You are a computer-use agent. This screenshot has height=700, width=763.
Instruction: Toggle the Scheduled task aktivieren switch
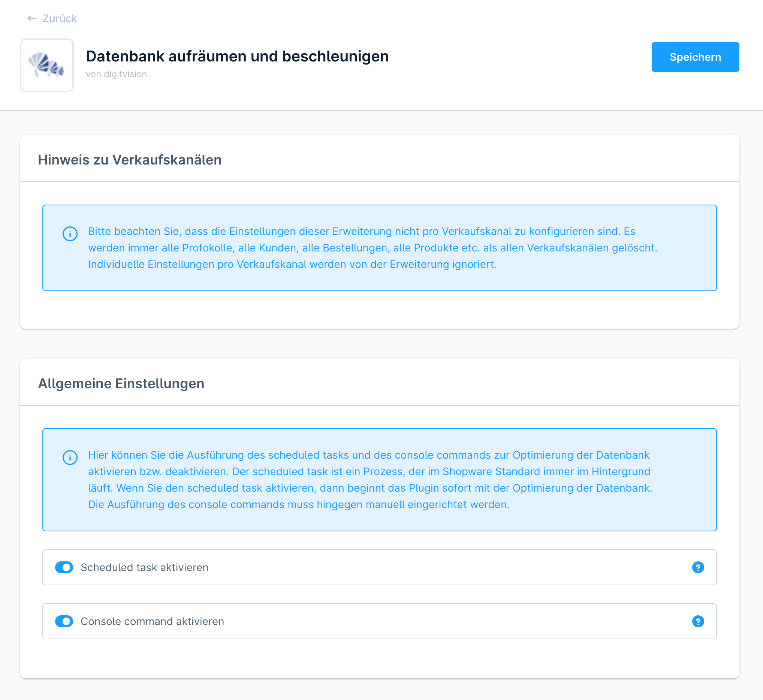[64, 567]
